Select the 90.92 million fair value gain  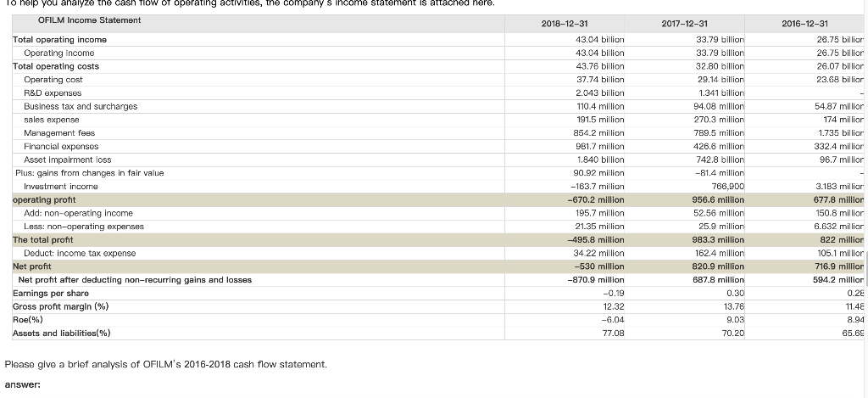(x=599, y=173)
